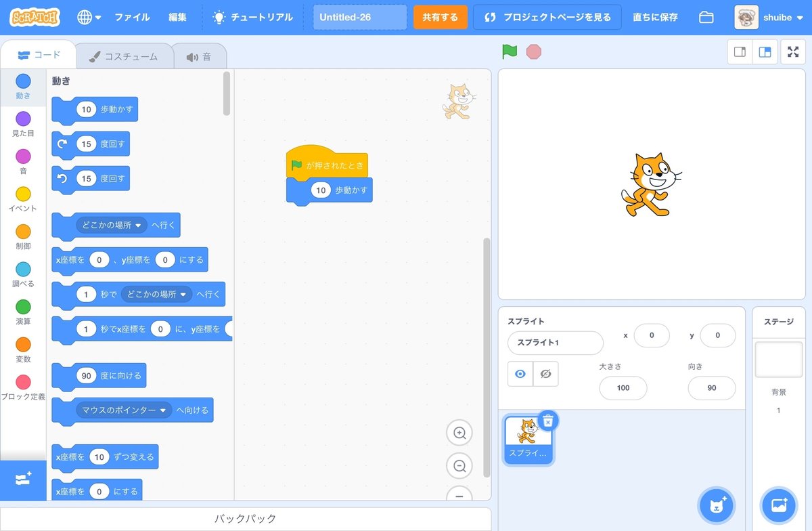Open the language globe menu
This screenshot has width=812, height=531.
tap(89, 17)
